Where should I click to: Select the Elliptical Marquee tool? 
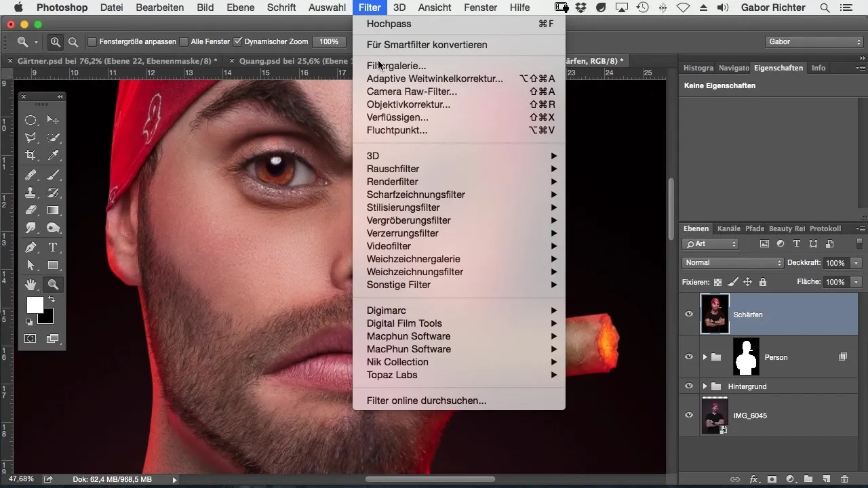tap(31, 120)
